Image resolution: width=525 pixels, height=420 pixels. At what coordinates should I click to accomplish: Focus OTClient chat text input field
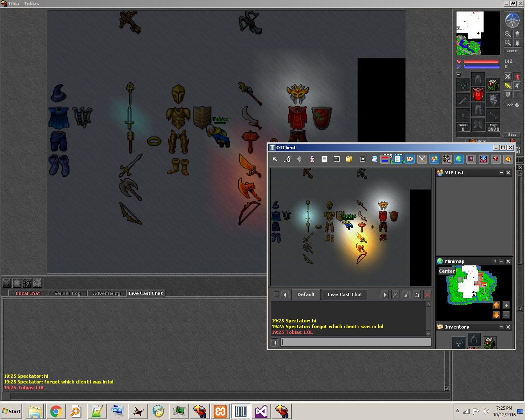(356, 342)
